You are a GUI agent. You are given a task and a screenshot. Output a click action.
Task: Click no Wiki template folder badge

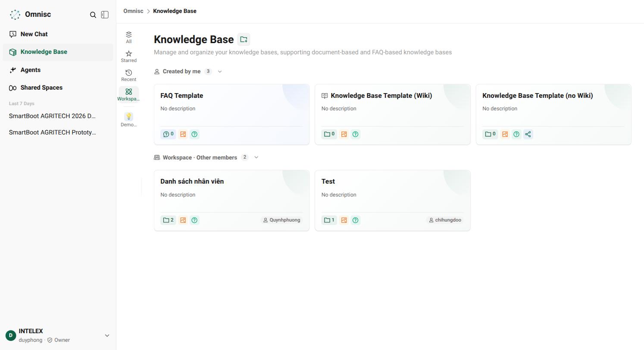490,134
